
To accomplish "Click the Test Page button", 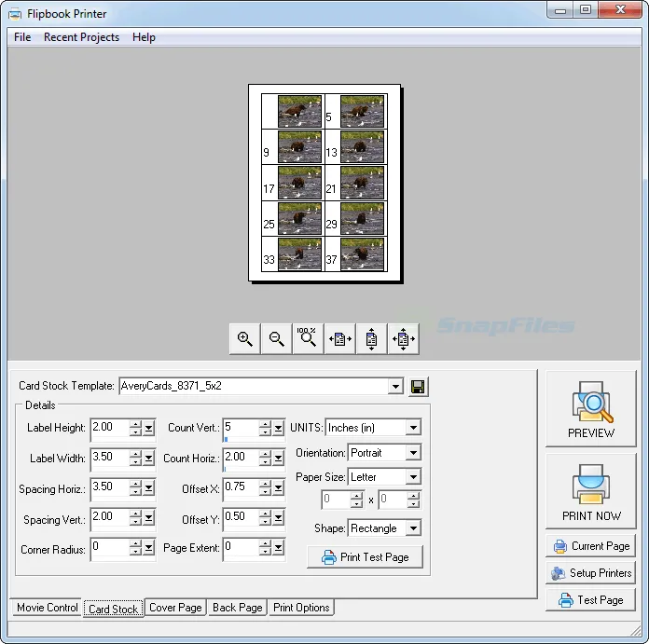I will (590, 600).
